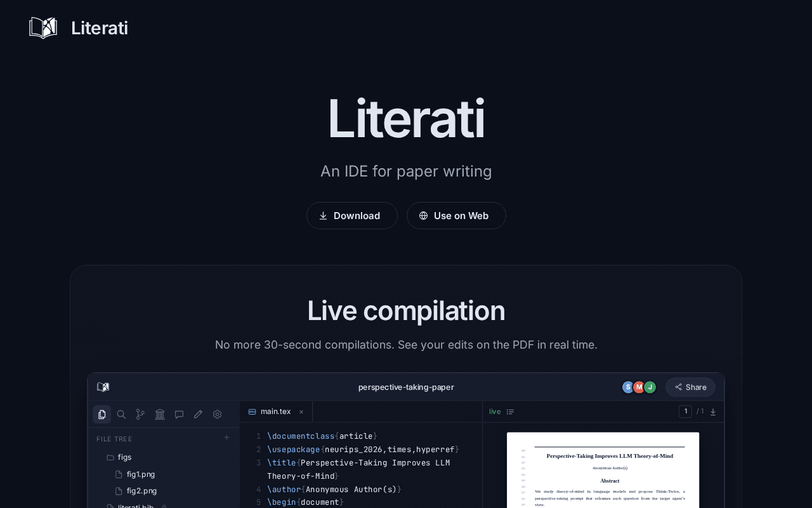Viewport: 812px width, 508px height.
Task: Close the main.tex tab
Action: pos(301,411)
